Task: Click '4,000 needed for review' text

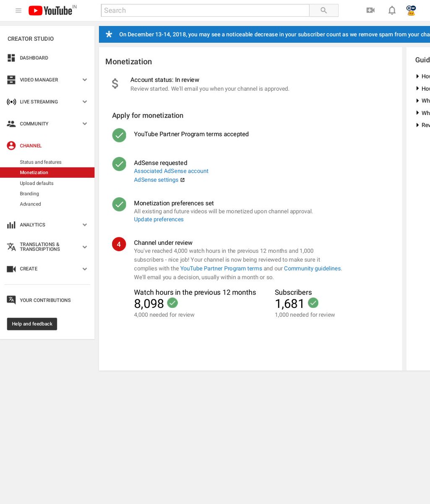Action: coord(164,315)
